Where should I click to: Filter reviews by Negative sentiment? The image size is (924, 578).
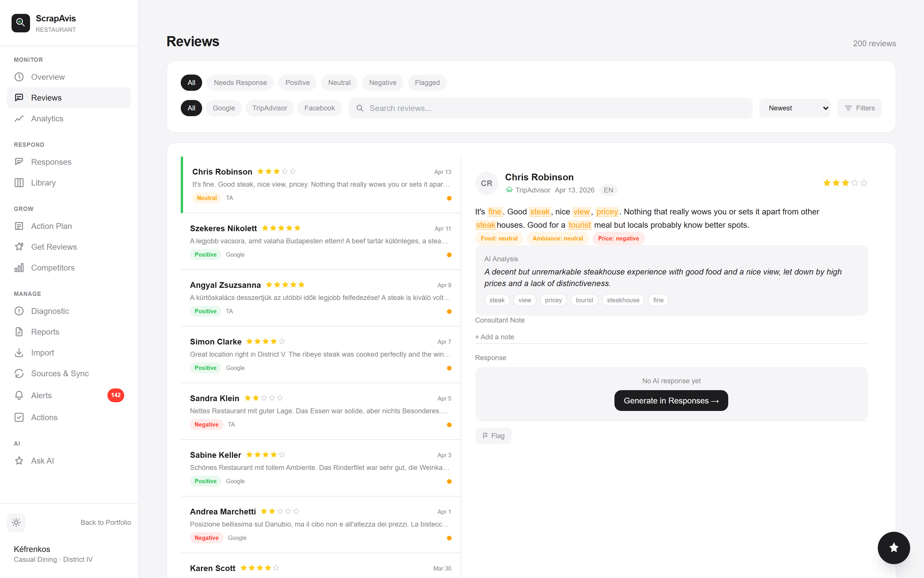[383, 83]
